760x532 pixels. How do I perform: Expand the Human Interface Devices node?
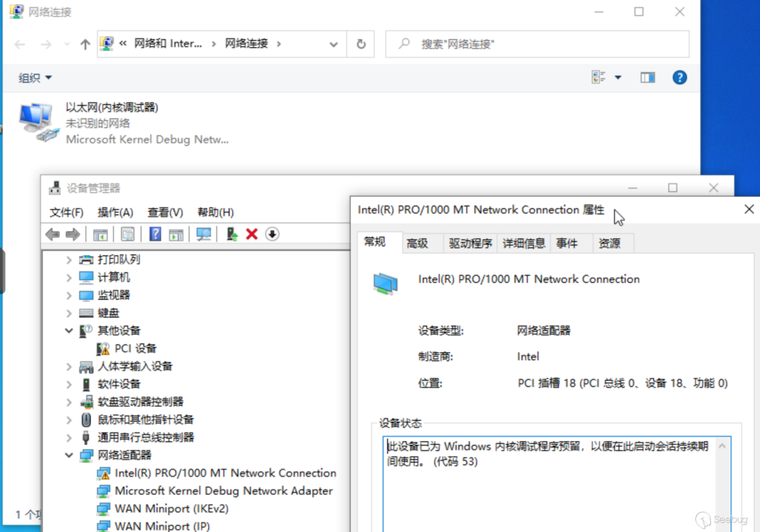pos(69,367)
